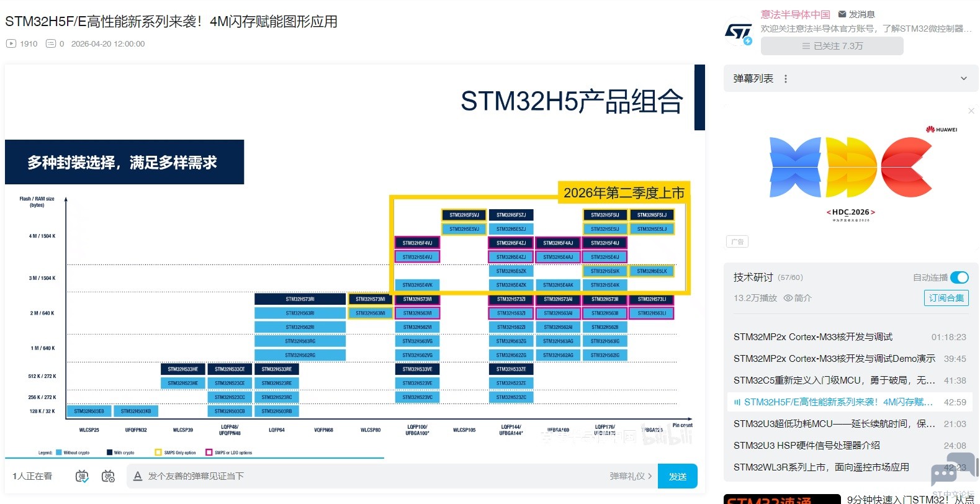This screenshot has width=980, height=504.
Task: Toggle the 自动连播 switch
Action: (959, 277)
